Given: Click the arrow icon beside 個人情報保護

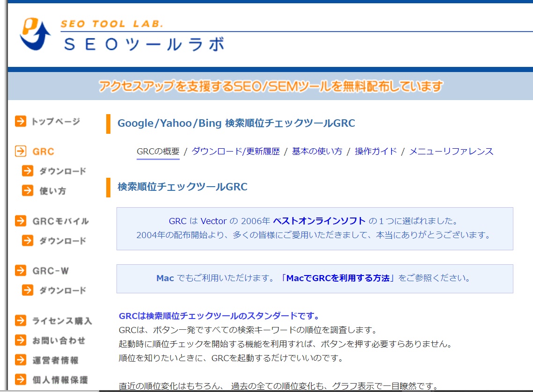Looking at the screenshot, I should [x=21, y=379].
